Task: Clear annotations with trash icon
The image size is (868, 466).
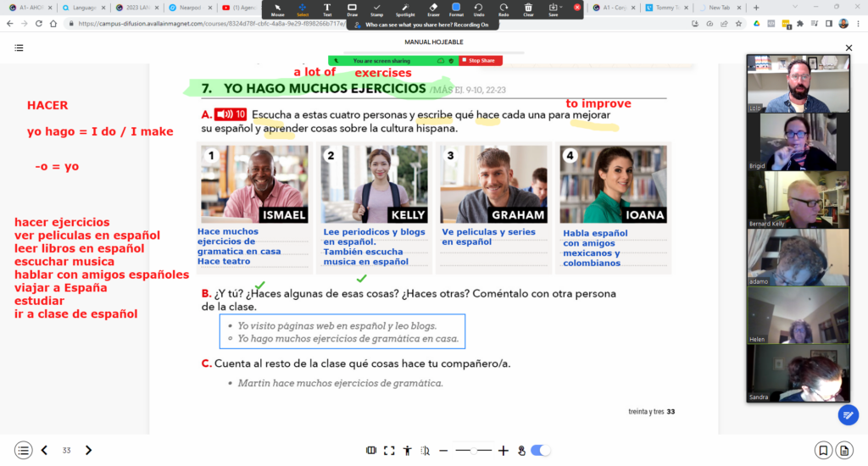Action: [x=529, y=9]
